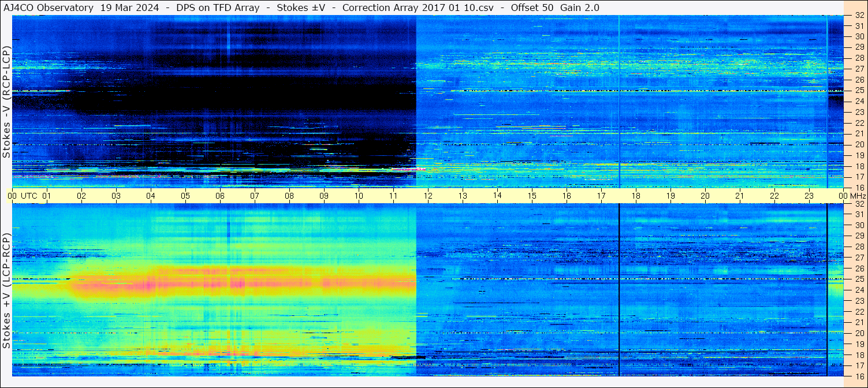Image resolution: width=868 pixels, height=388 pixels.
Task: Select 27 MHz label in Stokes +V panel
Action: (x=859, y=258)
